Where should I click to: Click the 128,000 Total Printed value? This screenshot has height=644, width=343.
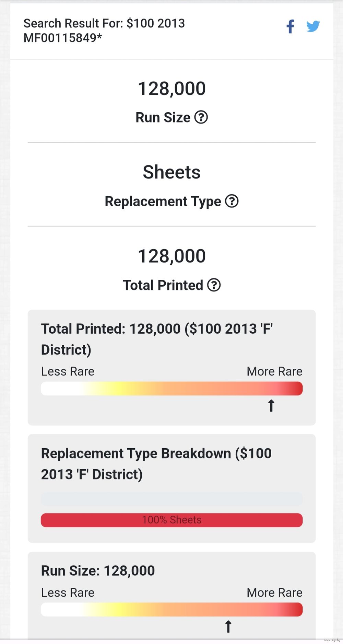point(171,256)
